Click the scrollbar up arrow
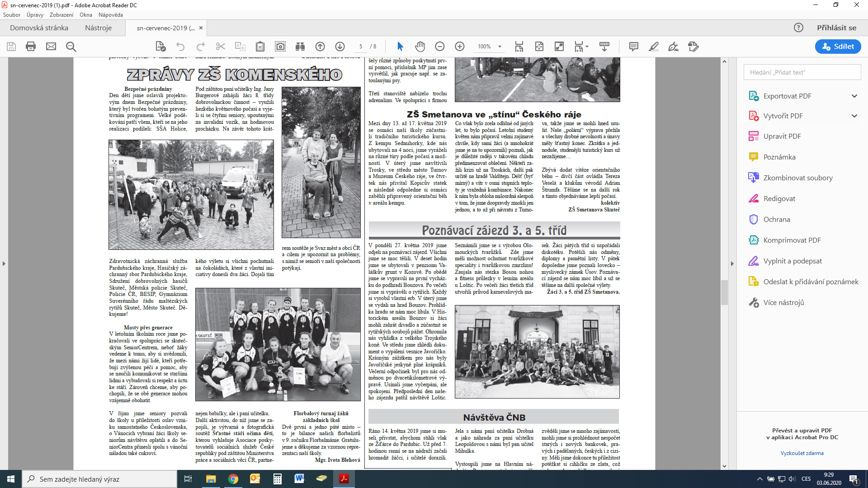The image size is (868, 488). click(x=724, y=61)
